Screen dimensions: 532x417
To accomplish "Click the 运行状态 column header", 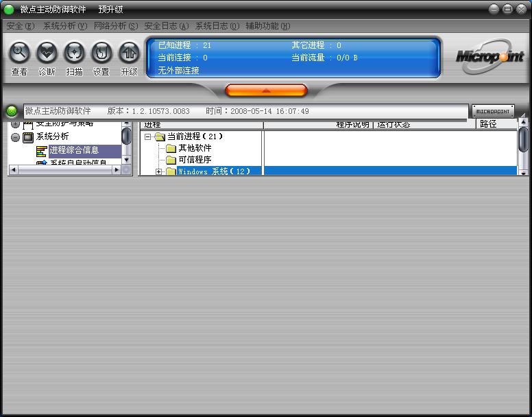I will click(x=424, y=125).
